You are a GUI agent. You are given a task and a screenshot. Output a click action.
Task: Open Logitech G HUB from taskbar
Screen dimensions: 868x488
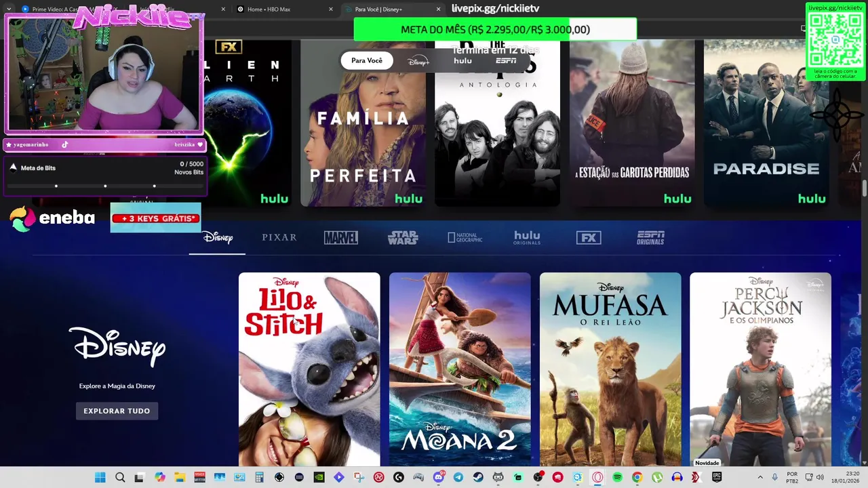pos(399,477)
